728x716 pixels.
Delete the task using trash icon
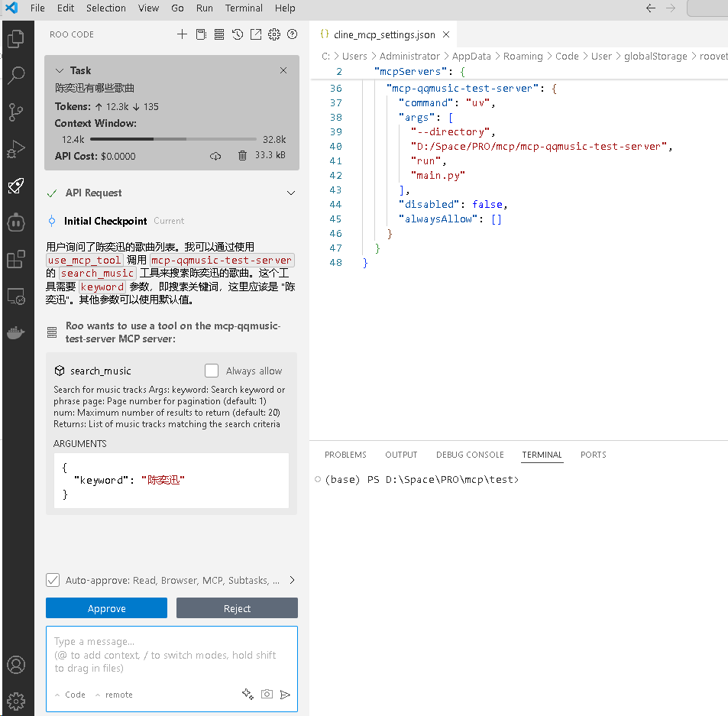(242, 156)
